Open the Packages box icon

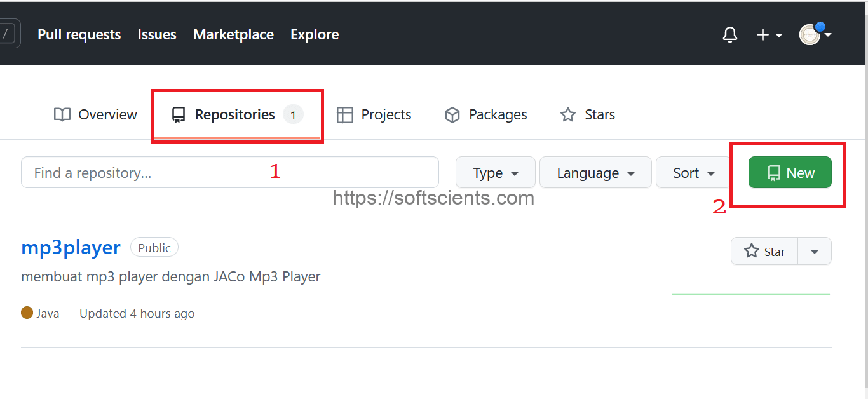tap(452, 114)
